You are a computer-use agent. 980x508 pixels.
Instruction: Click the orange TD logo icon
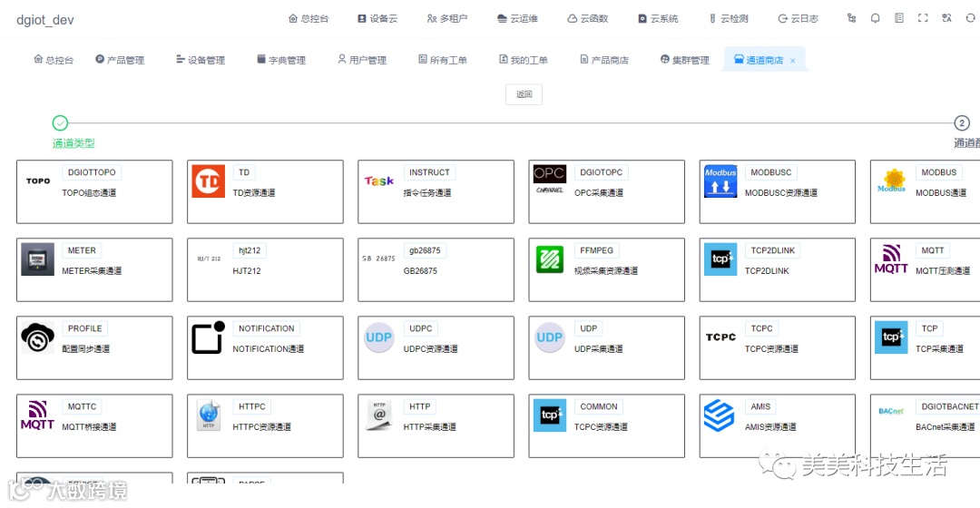(208, 181)
